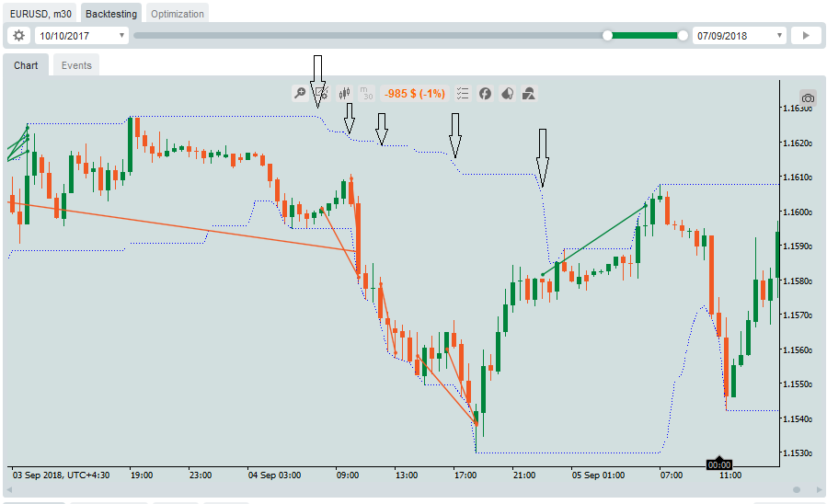Viewport: 827px width, 504px height.
Task: Click the 00:00 time marker on axis
Action: click(x=719, y=464)
